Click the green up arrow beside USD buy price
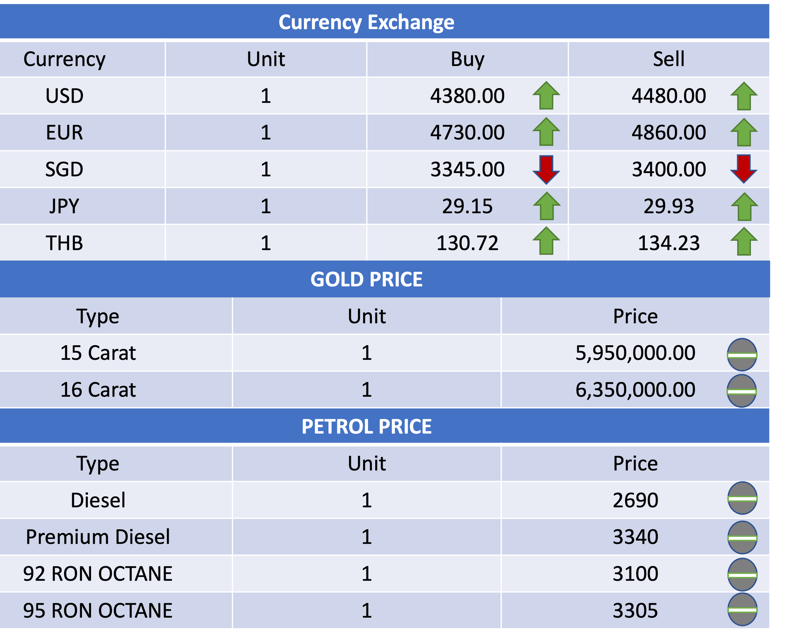This screenshot has width=812, height=638. point(546,96)
